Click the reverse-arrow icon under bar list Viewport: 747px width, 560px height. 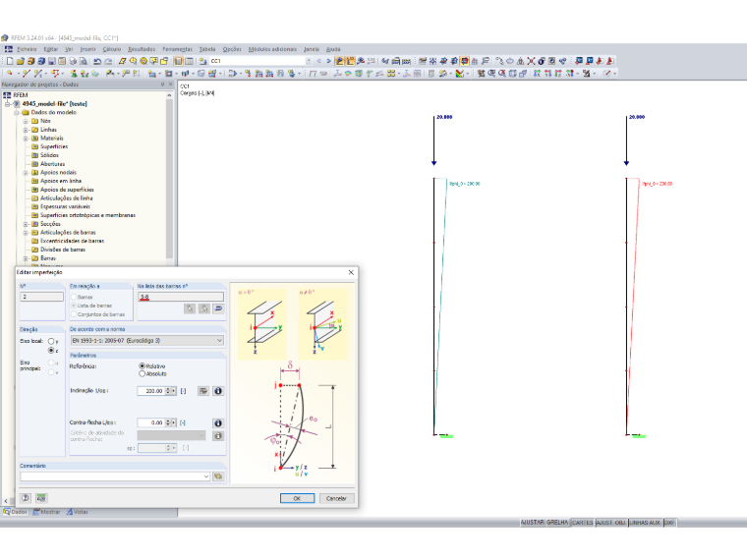[x=218, y=308]
